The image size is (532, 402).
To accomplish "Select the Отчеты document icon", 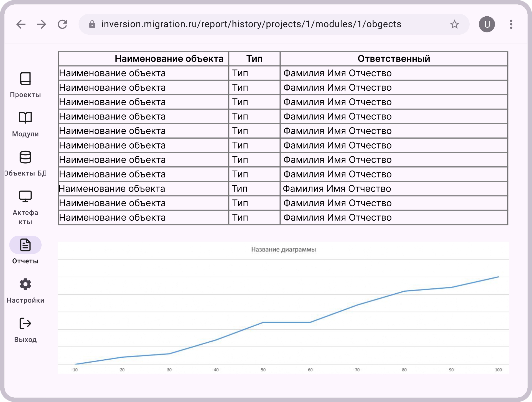I will point(25,245).
